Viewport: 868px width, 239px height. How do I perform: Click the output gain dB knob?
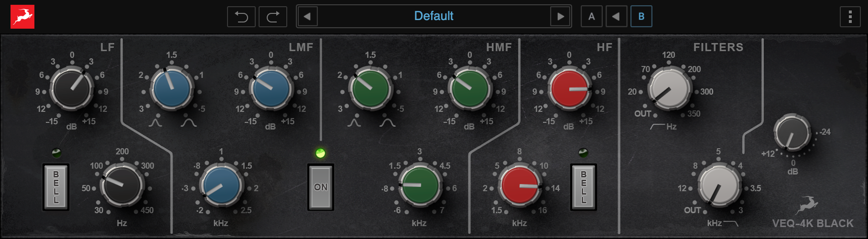[x=792, y=133]
